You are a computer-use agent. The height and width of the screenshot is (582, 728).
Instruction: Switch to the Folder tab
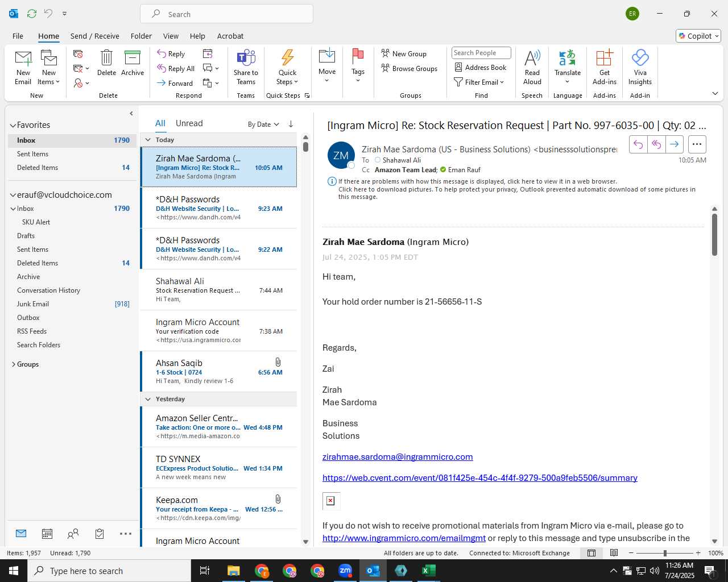click(141, 36)
